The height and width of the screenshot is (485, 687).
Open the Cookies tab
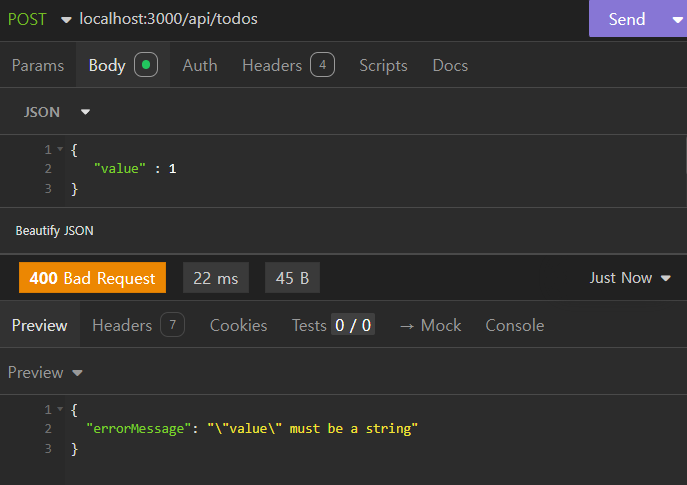(x=238, y=325)
